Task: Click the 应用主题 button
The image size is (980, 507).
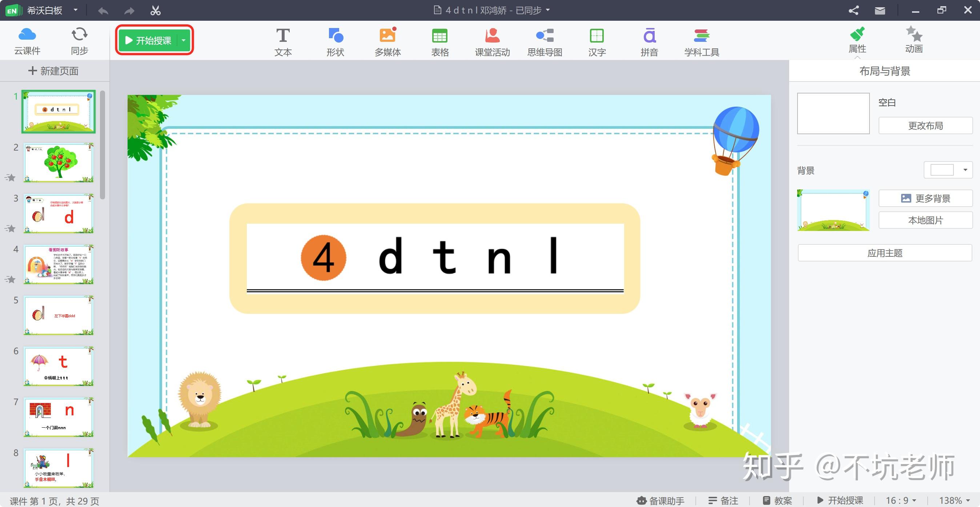Action: [x=885, y=253]
